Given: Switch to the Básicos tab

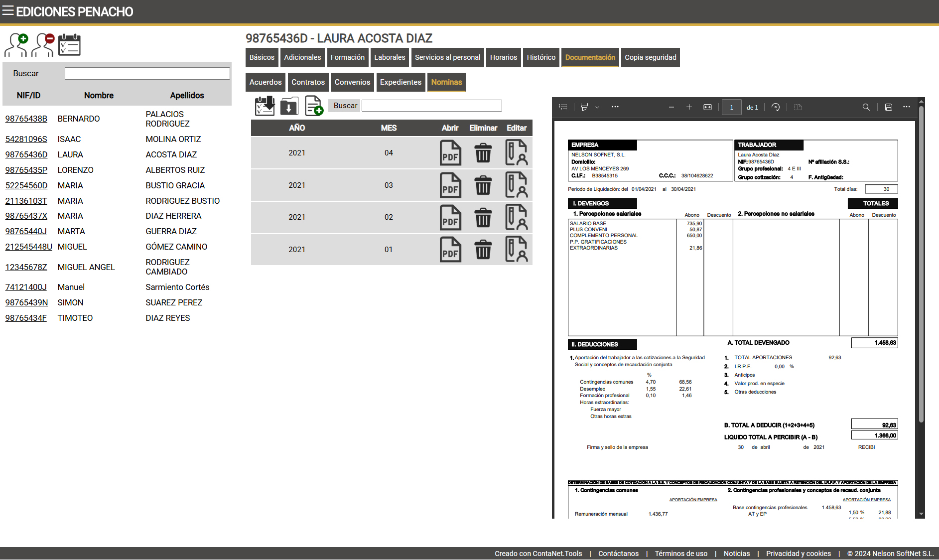Looking at the screenshot, I should (262, 57).
